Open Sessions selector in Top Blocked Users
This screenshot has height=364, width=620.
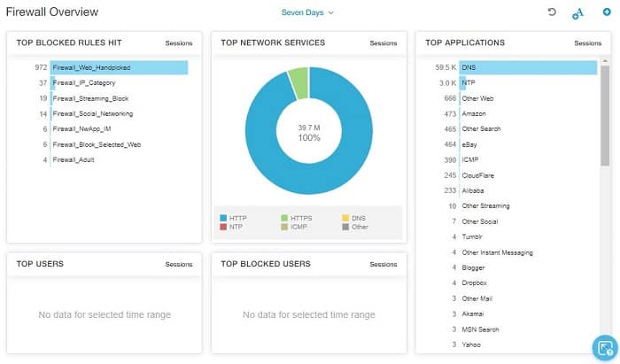point(384,264)
